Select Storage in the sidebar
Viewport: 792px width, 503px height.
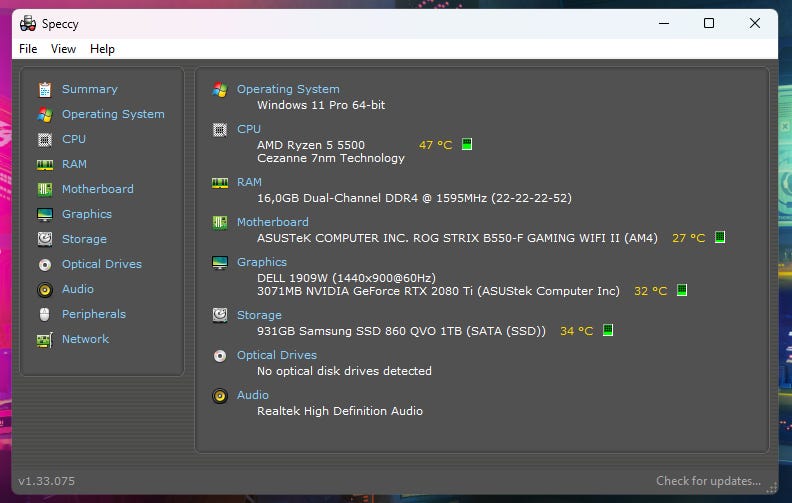click(x=84, y=239)
